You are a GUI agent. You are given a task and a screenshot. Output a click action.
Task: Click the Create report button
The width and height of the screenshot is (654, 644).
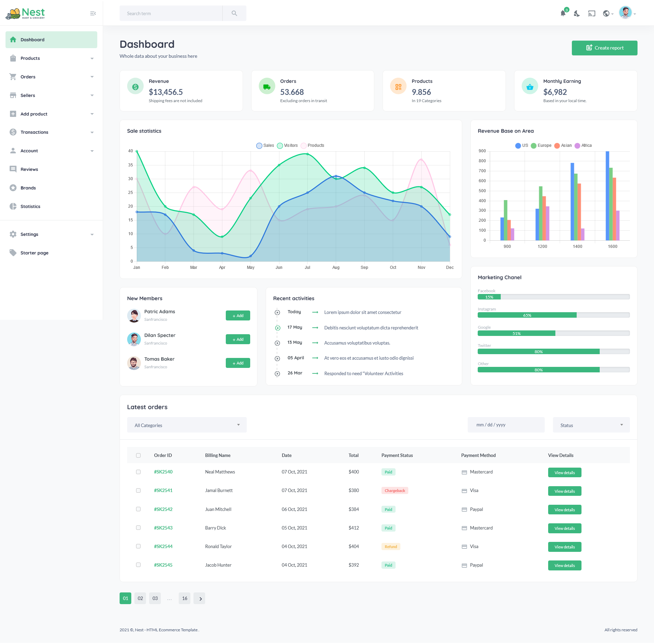point(604,48)
